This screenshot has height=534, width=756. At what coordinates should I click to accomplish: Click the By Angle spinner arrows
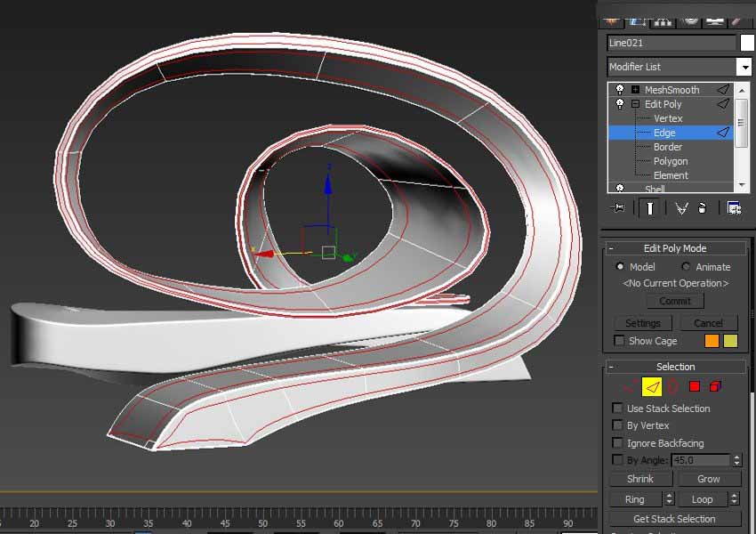pyautogui.click(x=736, y=460)
